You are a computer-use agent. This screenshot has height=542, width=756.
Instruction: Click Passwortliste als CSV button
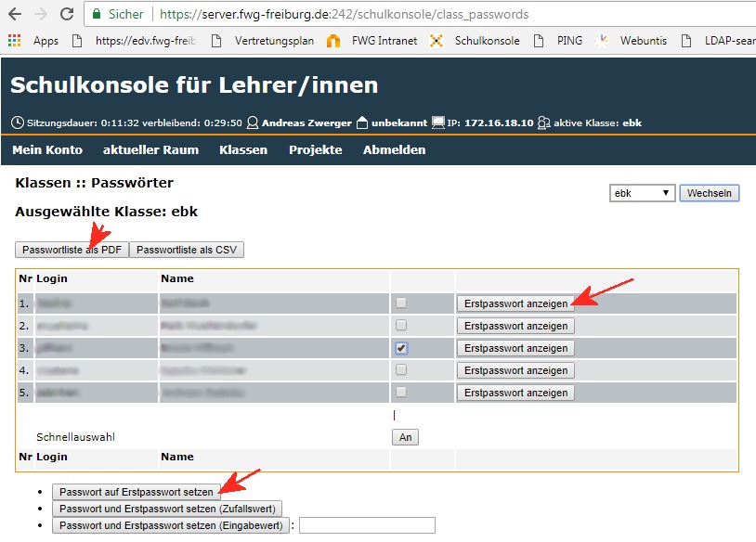coord(187,250)
